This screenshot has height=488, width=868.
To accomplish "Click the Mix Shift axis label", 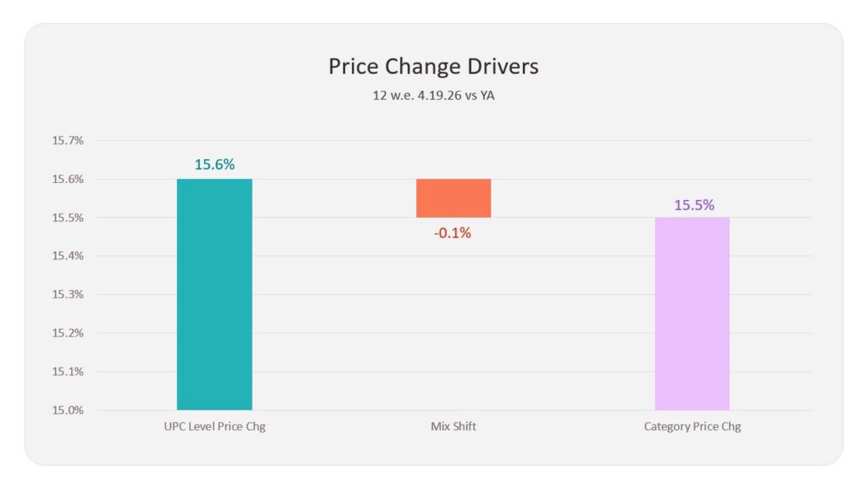I will tap(453, 427).
